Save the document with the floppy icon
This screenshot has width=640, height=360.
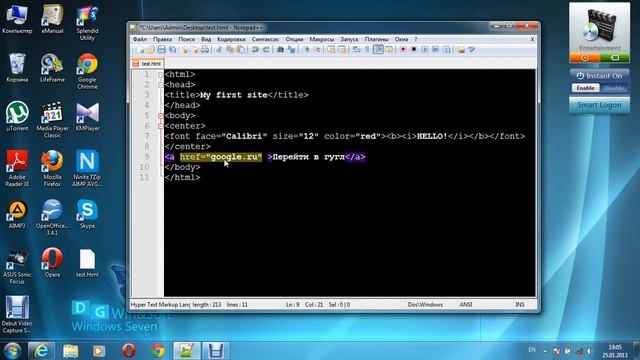pyautogui.click(x=162, y=50)
